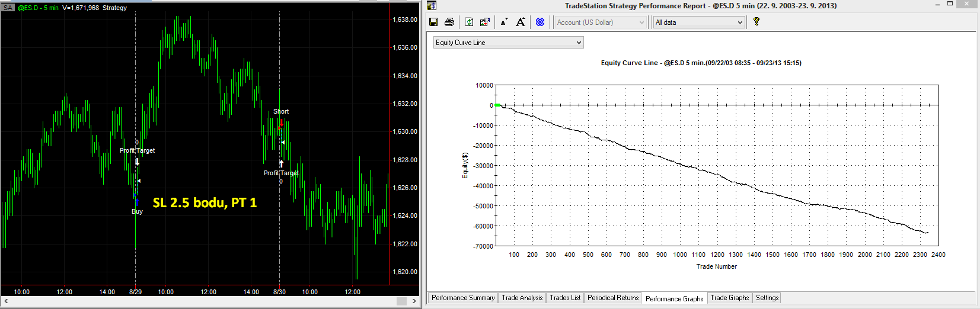
Task: Click the green start point of equity curve
Action: coord(498,105)
